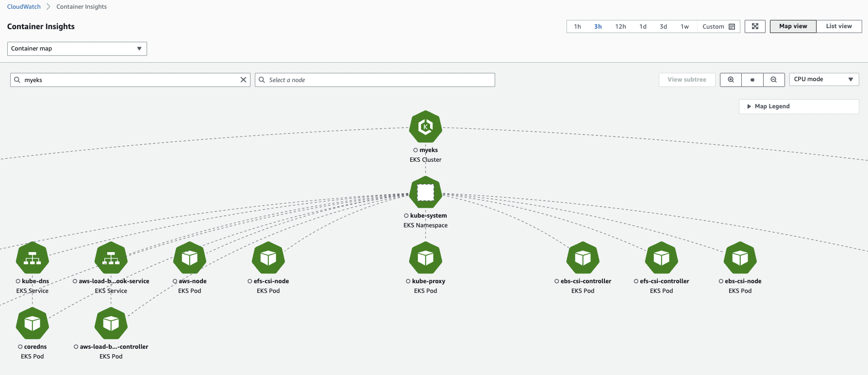Select the myeks node radio circle
Image resolution: width=868 pixels, height=375 pixels.
[x=416, y=150]
